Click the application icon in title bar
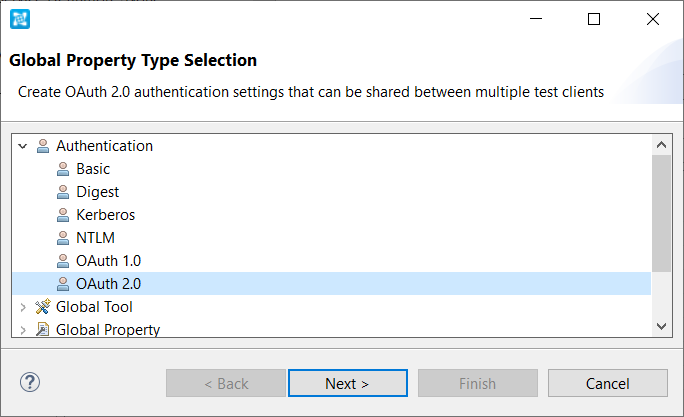 (20, 19)
